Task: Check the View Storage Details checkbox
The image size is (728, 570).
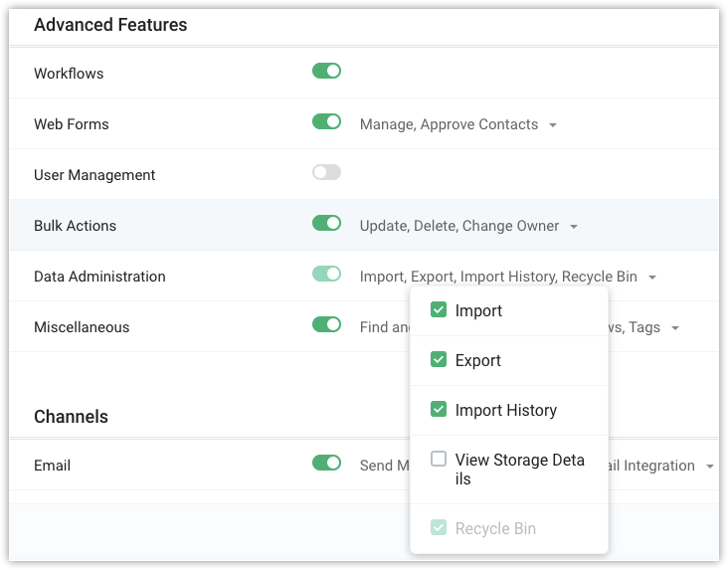Action: point(439,460)
